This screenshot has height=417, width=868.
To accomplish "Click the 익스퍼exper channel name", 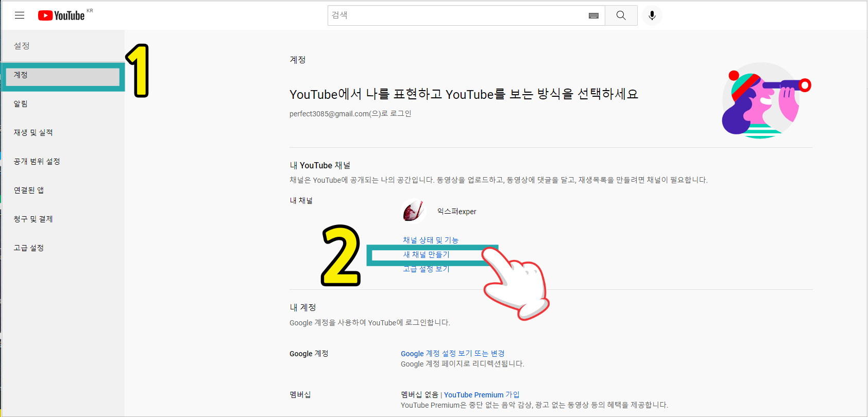I will tap(457, 212).
